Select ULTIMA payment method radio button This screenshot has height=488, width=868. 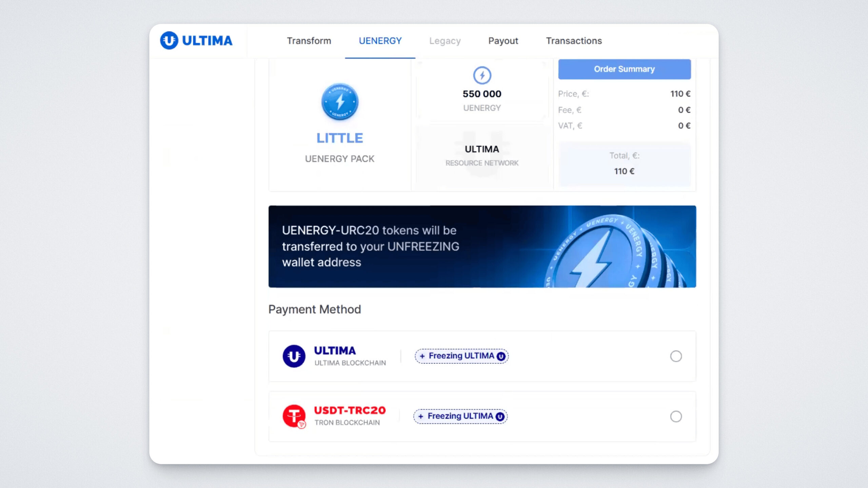click(676, 356)
